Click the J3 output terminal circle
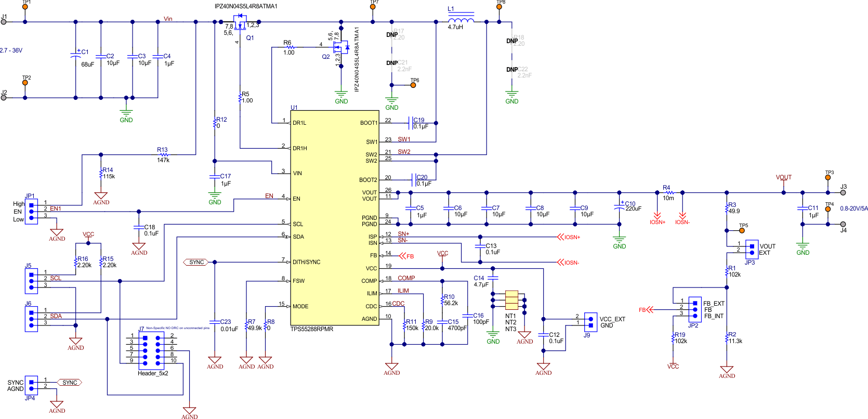 tap(843, 193)
